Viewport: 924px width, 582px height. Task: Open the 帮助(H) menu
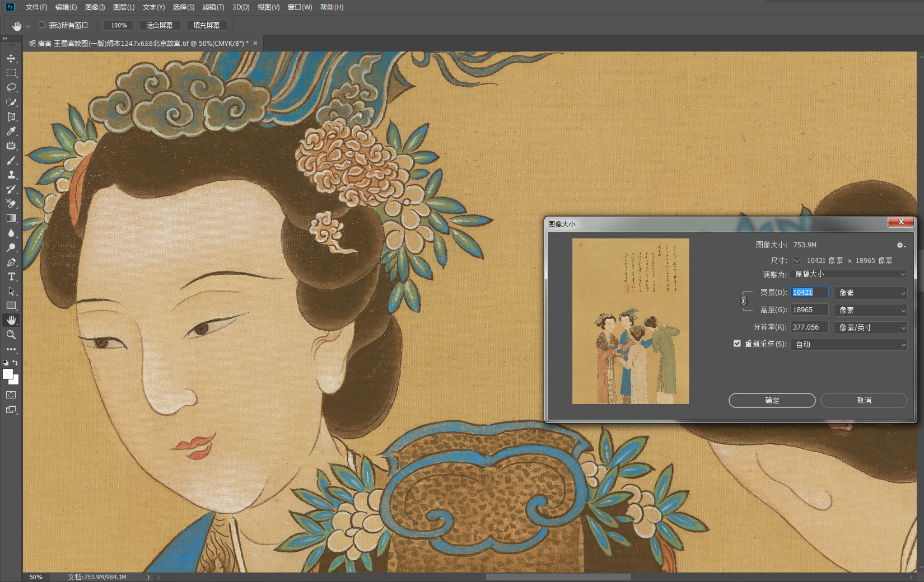(332, 7)
